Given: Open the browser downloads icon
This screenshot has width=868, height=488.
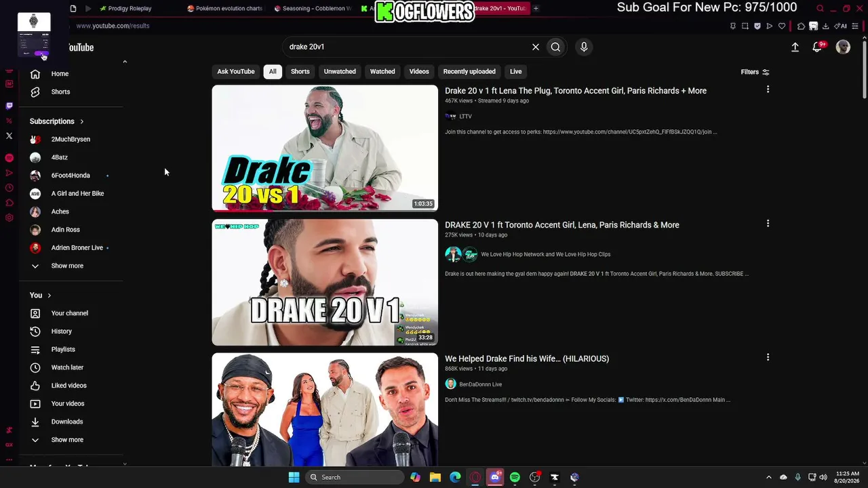Looking at the screenshot, I should [x=825, y=26].
